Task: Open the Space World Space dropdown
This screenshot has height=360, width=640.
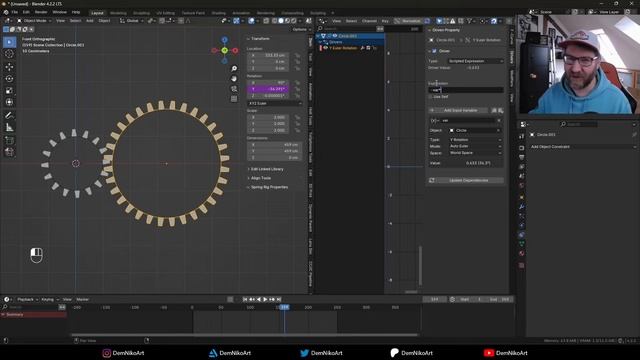Action: tap(476, 153)
